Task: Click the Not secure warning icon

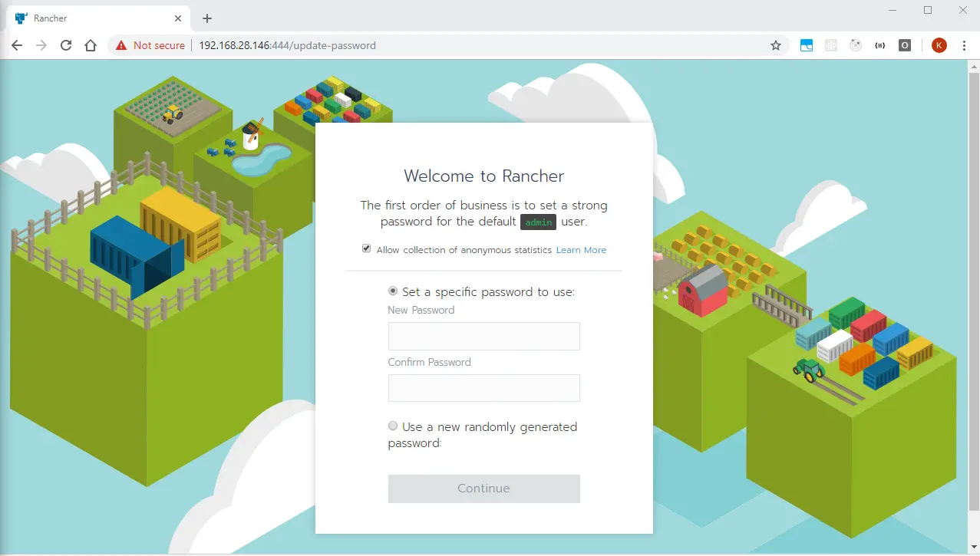Action: (x=120, y=45)
